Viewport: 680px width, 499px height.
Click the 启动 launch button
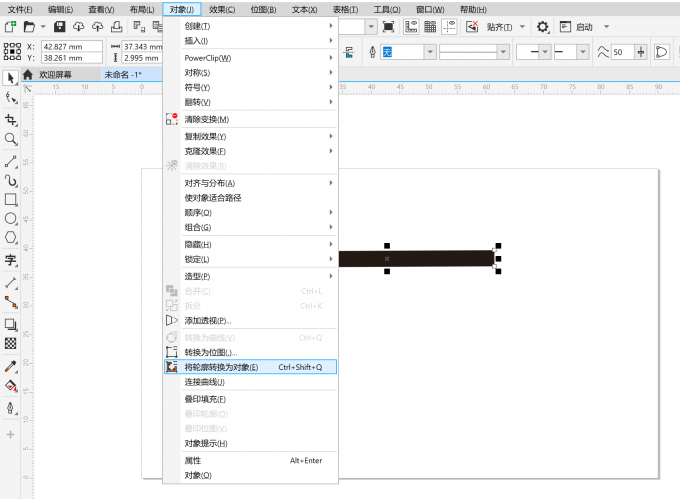tap(582, 26)
